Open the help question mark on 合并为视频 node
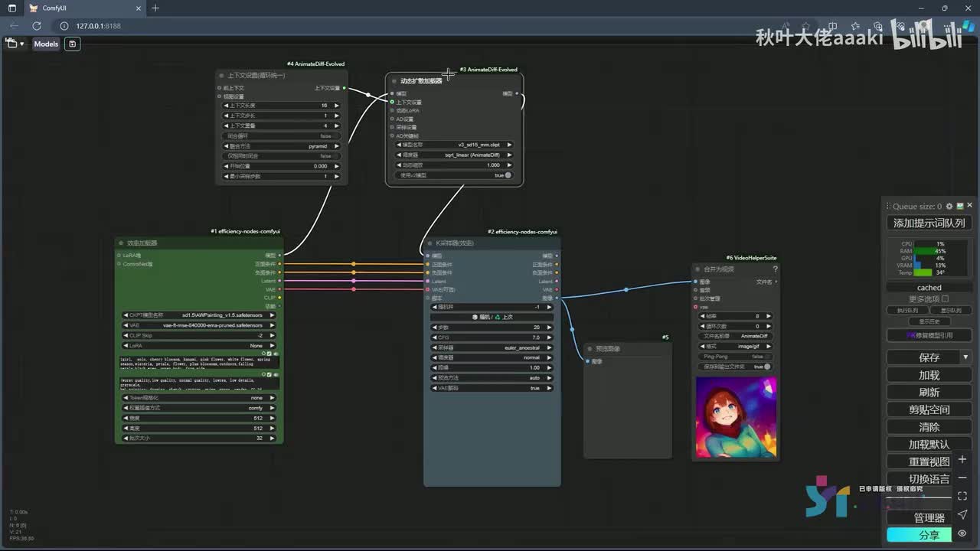The image size is (980, 551). [x=775, y=269]
